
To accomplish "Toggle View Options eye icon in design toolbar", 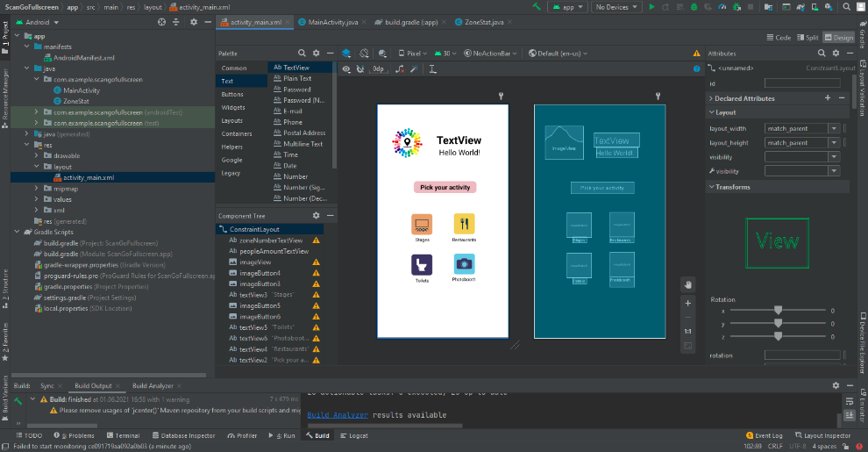I will [346, 68].
